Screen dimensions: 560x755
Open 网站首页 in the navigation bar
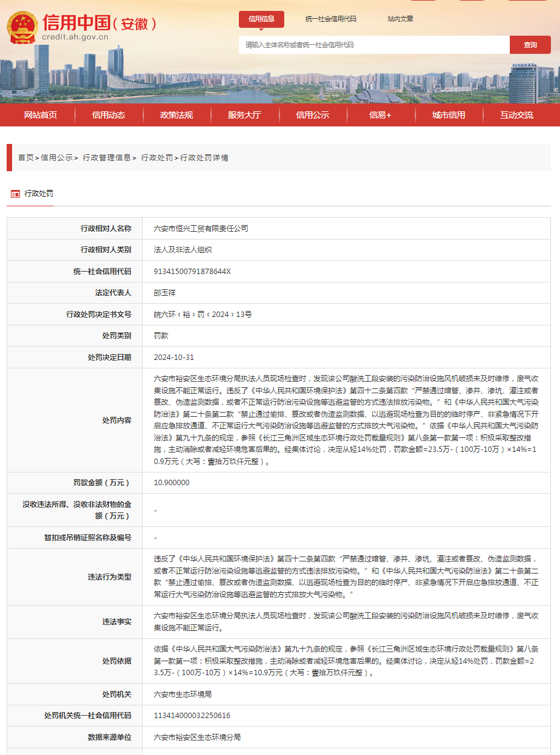pyautogui.click(x=41, y=115)
